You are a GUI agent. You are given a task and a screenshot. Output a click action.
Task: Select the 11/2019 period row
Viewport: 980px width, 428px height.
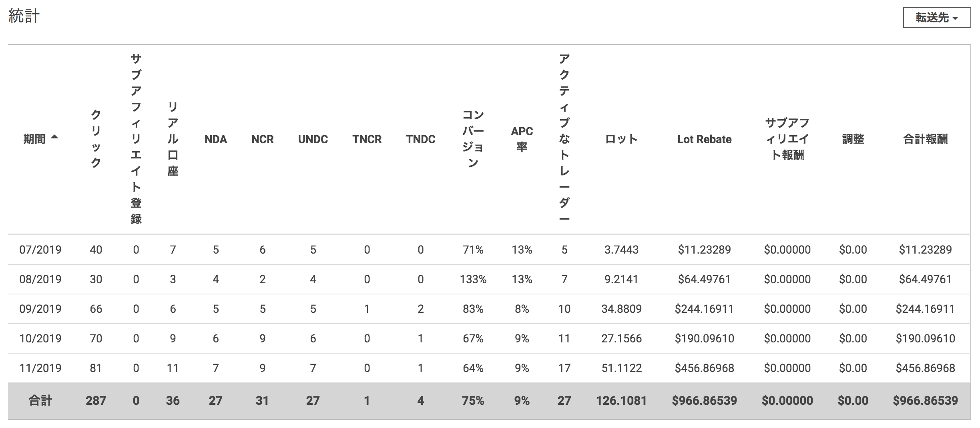point(40,368)
